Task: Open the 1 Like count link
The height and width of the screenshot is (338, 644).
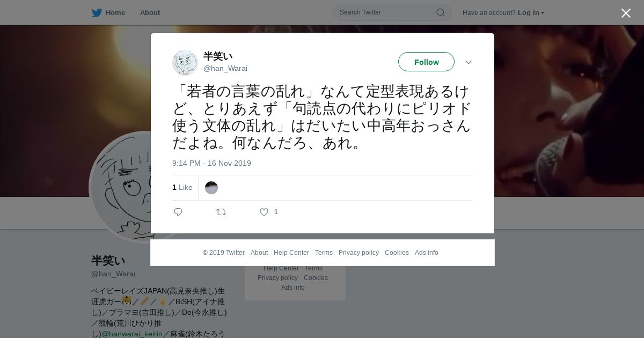Action: click(x=182, y=187)
